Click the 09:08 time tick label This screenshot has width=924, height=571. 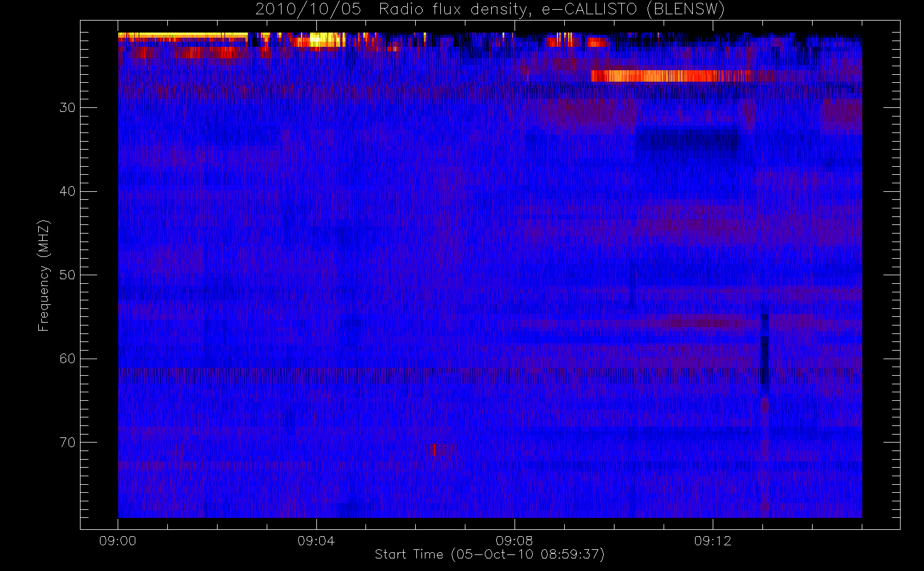pos(514,541)
